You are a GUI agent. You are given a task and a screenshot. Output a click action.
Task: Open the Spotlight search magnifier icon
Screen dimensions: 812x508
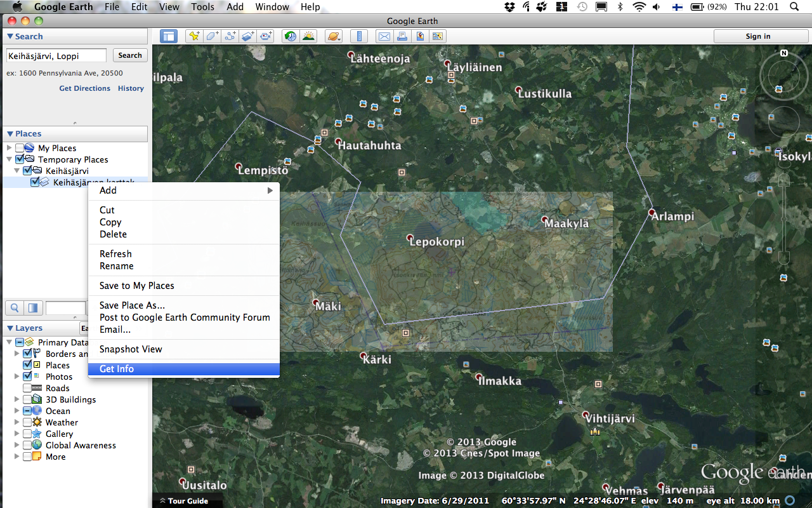pos(795,7)
